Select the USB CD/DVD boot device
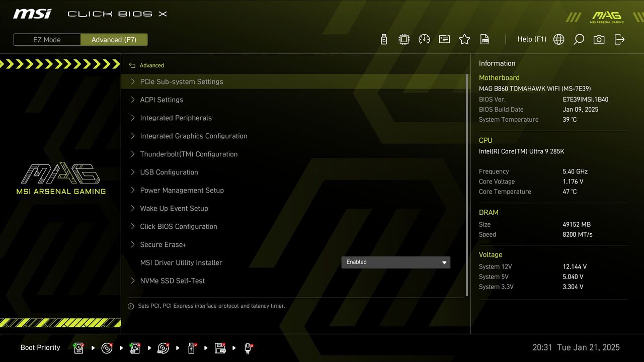The image size is (644, 362). click(163, 348)
